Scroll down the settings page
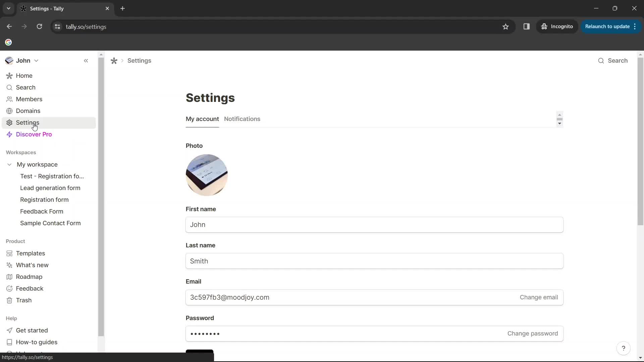The height and width of the screenshot is (362, 644). click(560, 122)
